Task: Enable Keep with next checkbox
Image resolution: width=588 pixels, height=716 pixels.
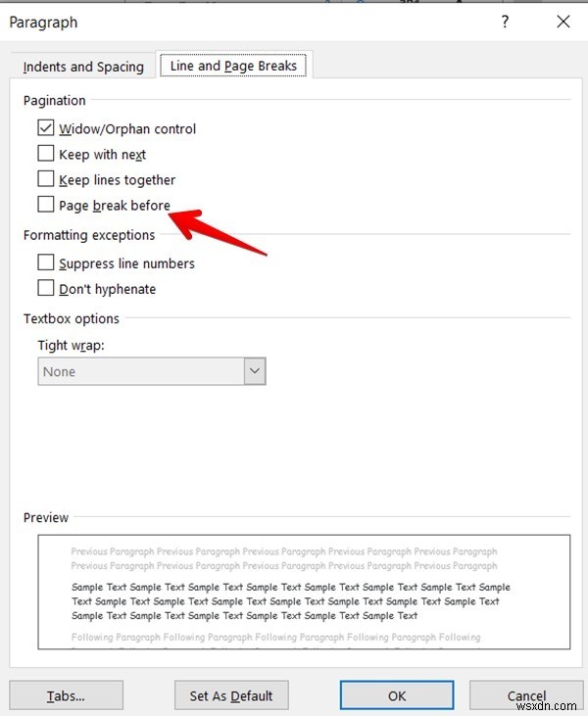Action: pos(46,154)
